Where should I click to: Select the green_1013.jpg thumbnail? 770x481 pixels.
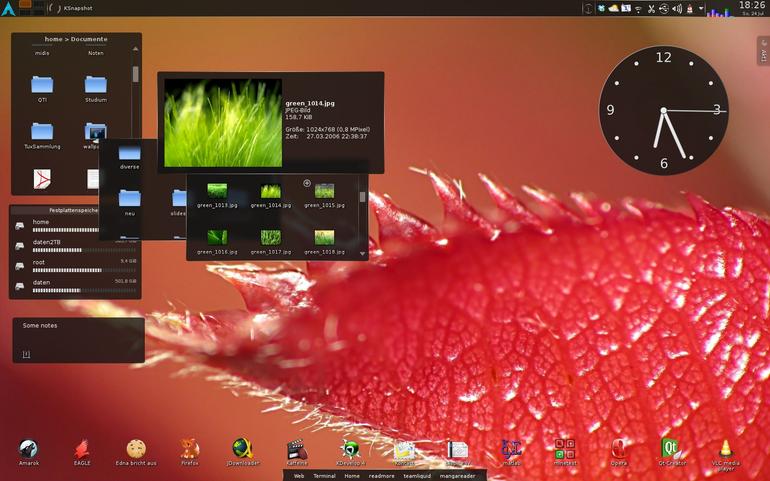217,191
